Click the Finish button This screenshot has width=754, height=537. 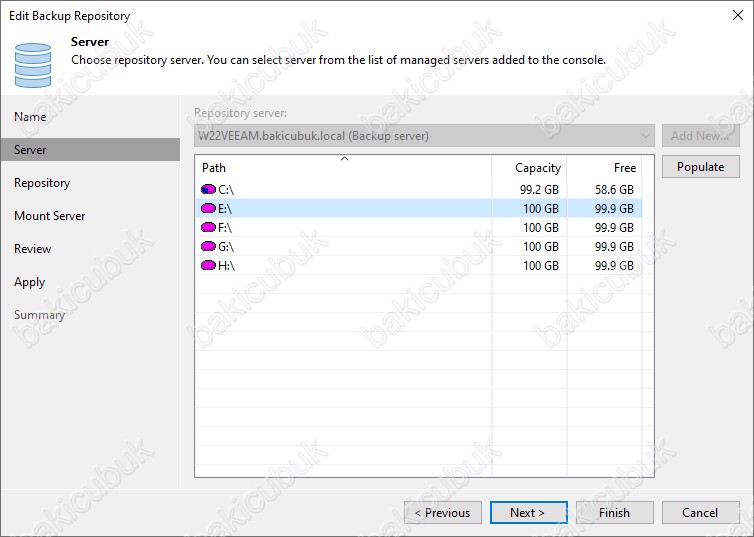[615, 512]
